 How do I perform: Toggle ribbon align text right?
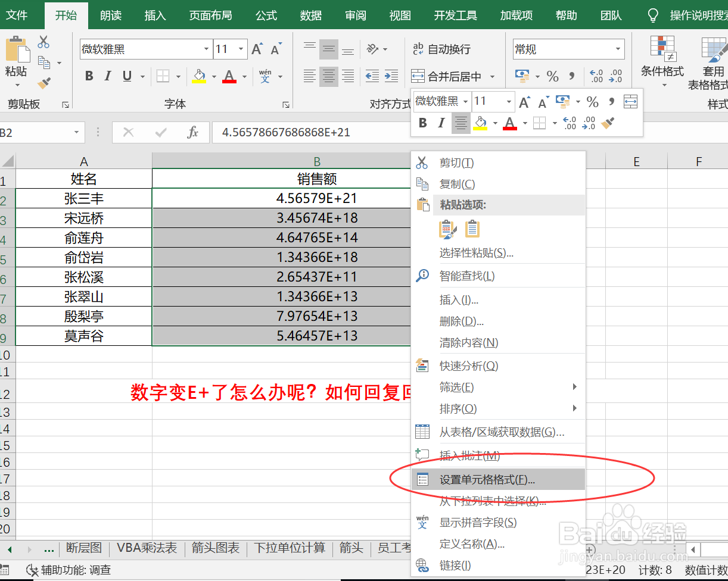click(348, 76)
